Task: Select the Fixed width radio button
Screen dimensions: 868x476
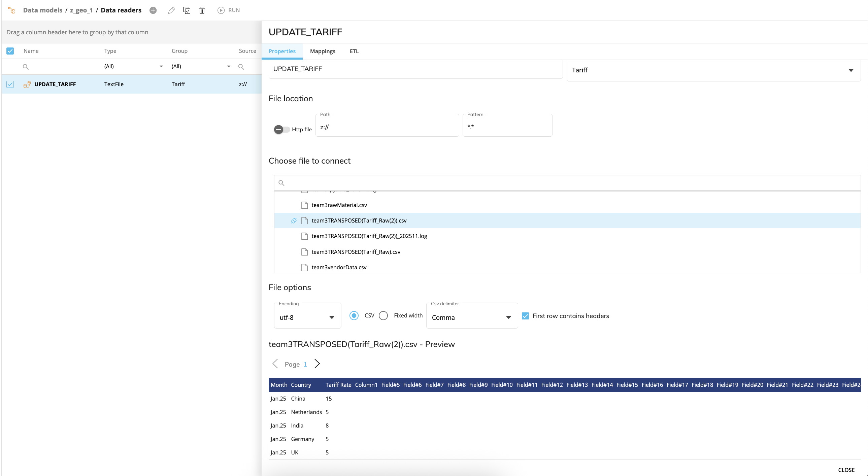Action: [x=383, y=316]
